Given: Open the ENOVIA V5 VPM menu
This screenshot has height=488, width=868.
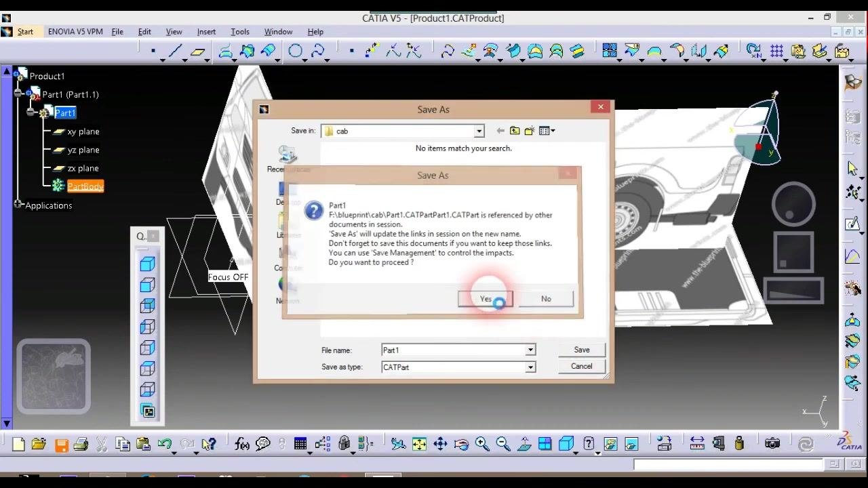Looking at the screenshot, I should [75, 32].
